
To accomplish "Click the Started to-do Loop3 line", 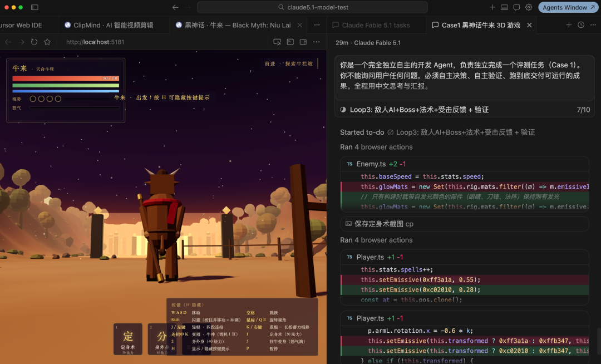I will point(437,132).
